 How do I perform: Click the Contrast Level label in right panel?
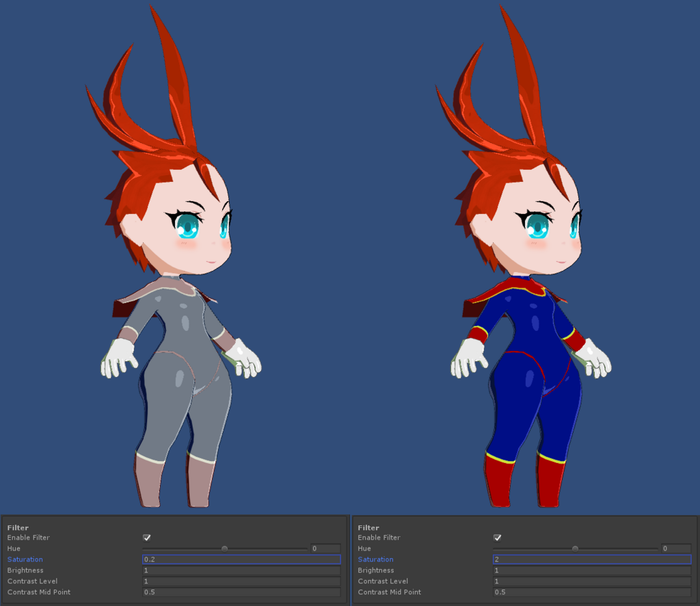point(383,581)
